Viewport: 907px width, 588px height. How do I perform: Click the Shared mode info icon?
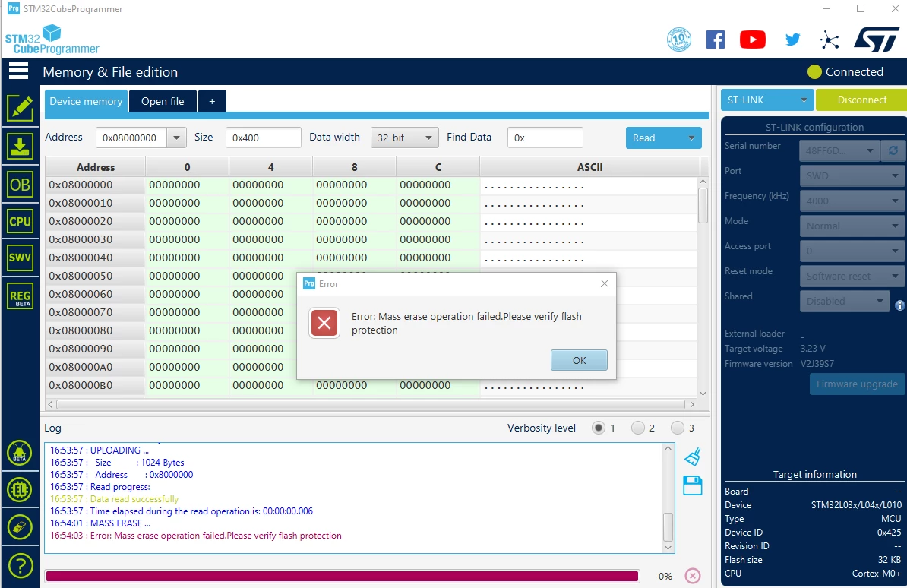point(899,305)
